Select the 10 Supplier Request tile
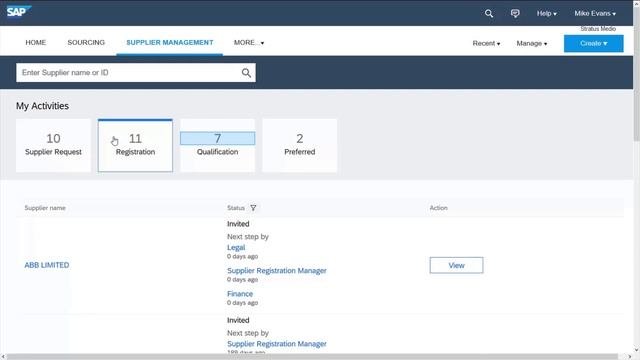This screenshot has width=640, height=360. pyautogui.click(x=53, y=145)
